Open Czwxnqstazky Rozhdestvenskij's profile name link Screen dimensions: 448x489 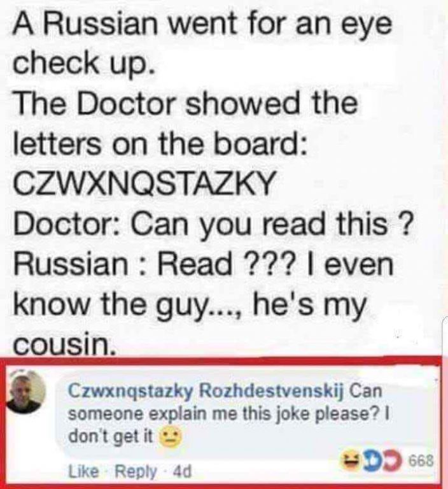tap(206, 391)
